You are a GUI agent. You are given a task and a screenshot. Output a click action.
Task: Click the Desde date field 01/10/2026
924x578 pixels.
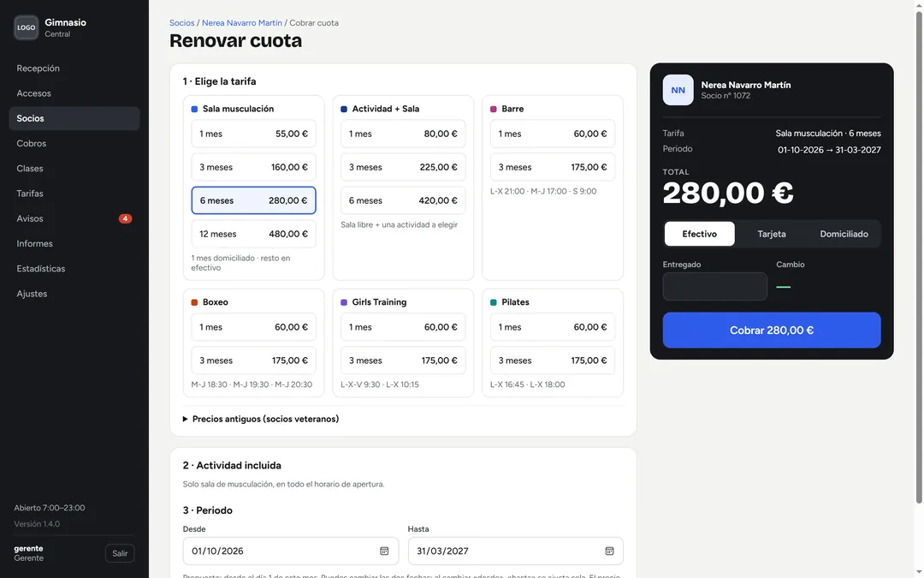291,551
